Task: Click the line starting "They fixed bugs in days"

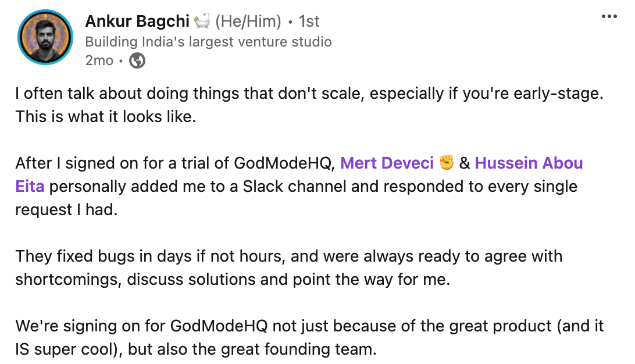Action: pos(288,256)
